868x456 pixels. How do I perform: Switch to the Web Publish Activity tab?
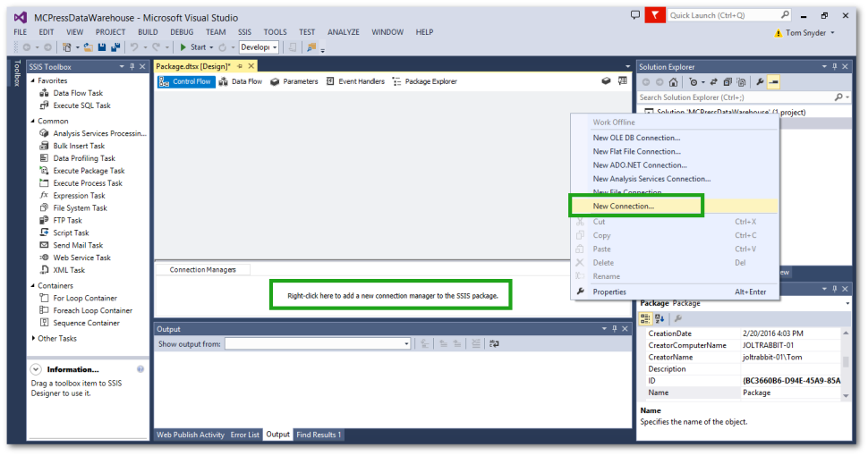click(x=191, y=435)
